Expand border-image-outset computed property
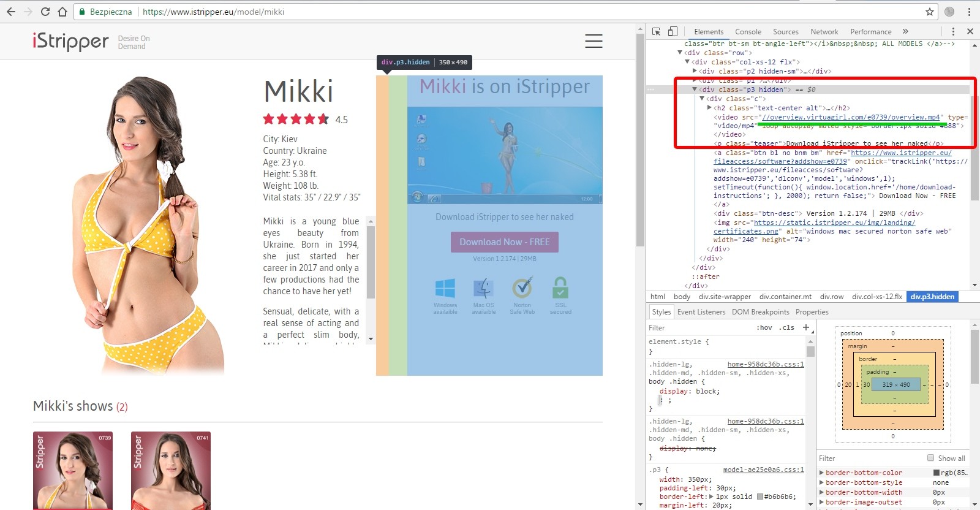Image resolution: width=980 pixels, height=510 pixels. 822,502
